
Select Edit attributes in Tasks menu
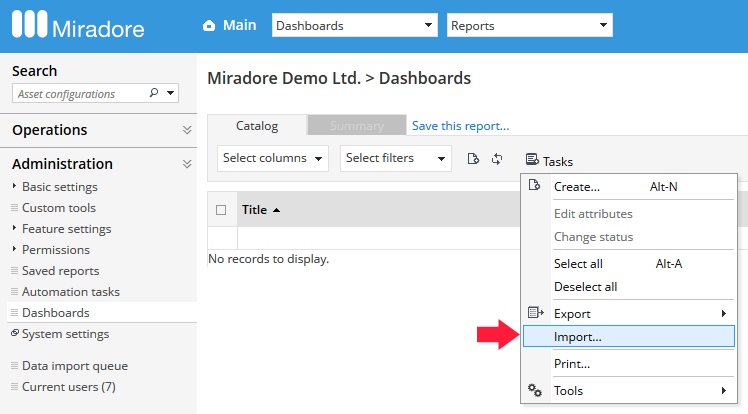click(x=629, y=214)
